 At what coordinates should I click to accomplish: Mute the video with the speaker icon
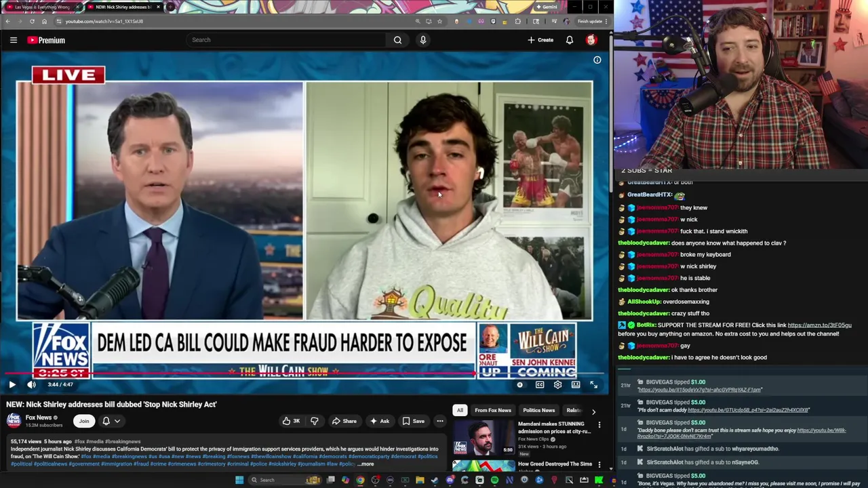31,384
